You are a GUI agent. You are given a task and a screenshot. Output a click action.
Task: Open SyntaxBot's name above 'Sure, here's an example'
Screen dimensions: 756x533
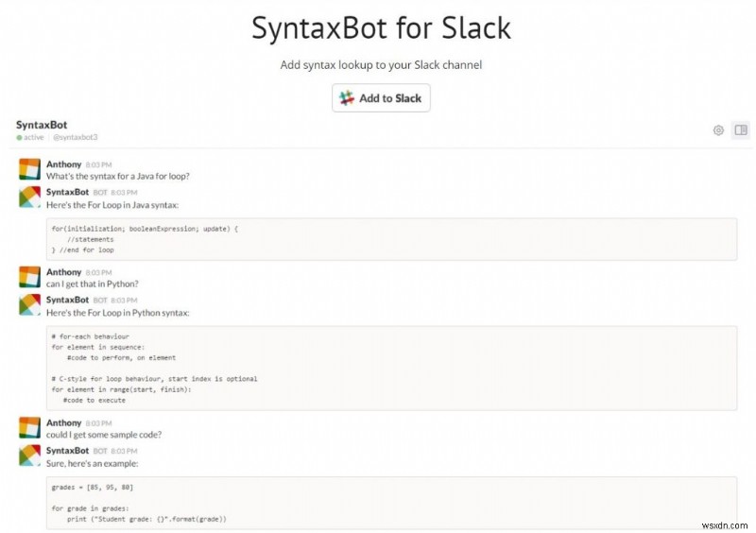(x=67, y=451)
